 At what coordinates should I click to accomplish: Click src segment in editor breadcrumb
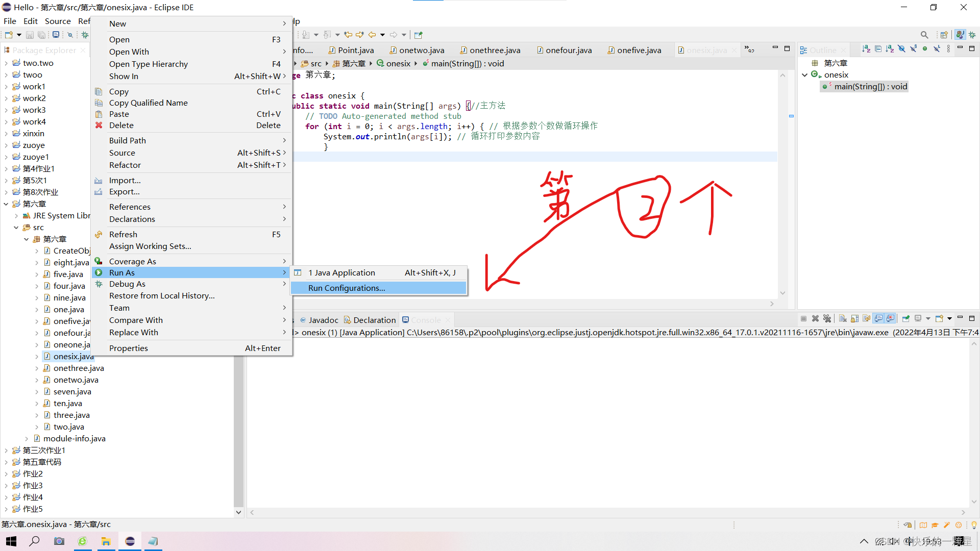tap(311, 64)
